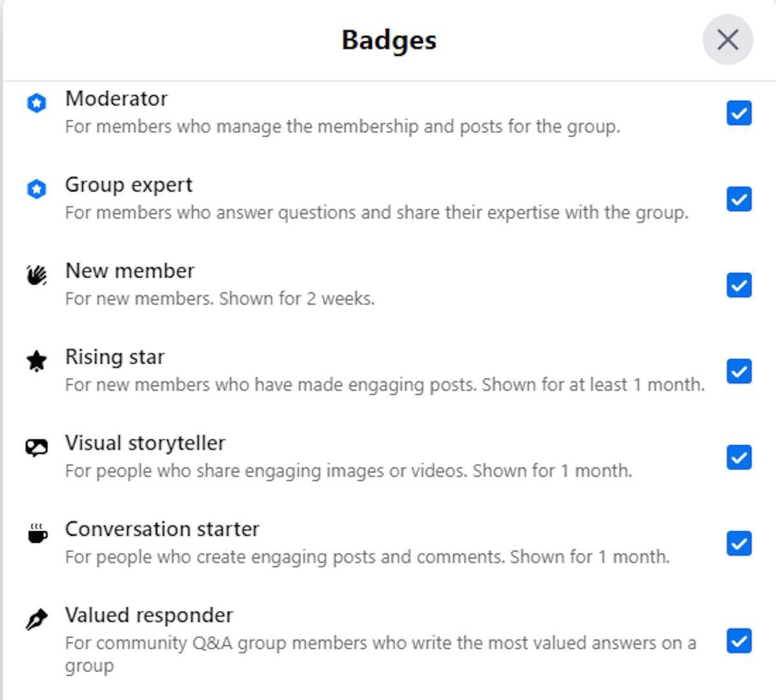The width and height of the screenshot is (776, 700).
Task: Dismiss the Badges dialog with the X
Action: pyautogui.click(x=728, y=39)
